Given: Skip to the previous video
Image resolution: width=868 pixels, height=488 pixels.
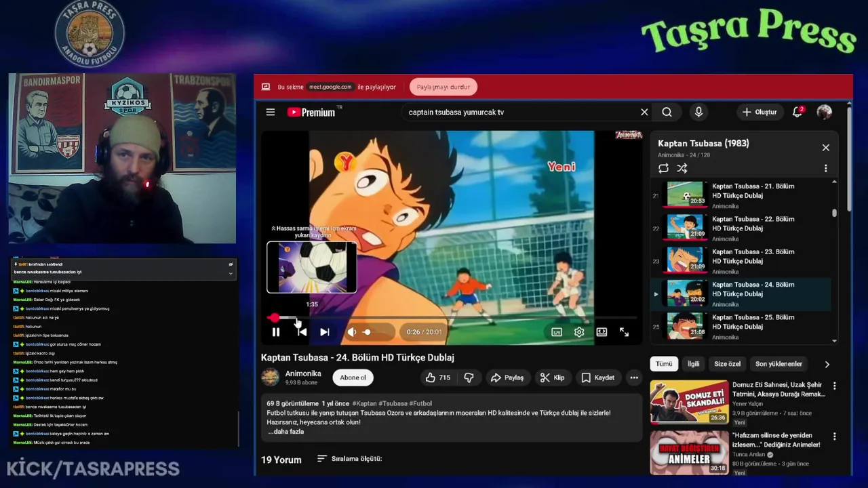Looking at the screenshot, I should 302,332.
